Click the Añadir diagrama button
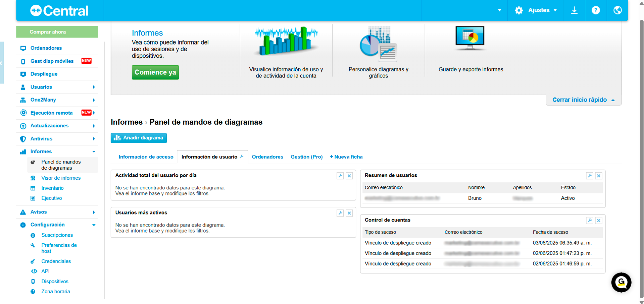644x304 pixels. click(138, 138)
